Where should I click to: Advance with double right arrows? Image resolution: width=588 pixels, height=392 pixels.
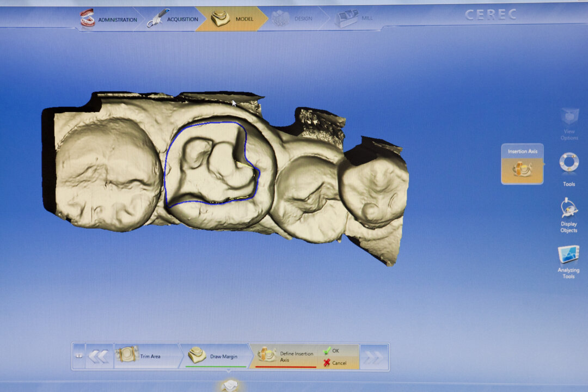tap(374, 357)
